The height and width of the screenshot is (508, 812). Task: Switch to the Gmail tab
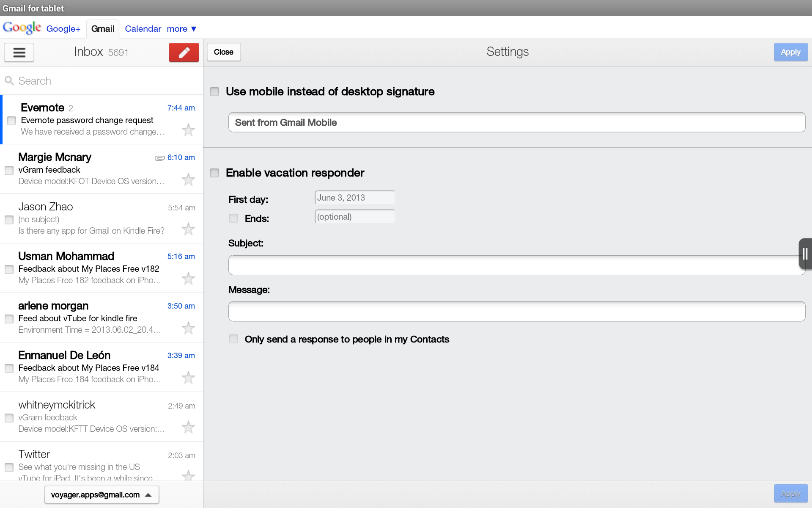click(x=102, y=28)
